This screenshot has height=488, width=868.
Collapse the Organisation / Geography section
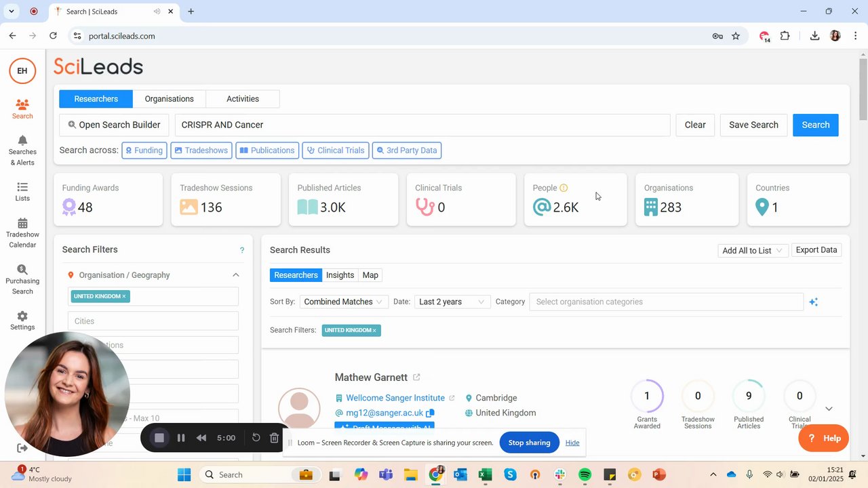[236, 275]
